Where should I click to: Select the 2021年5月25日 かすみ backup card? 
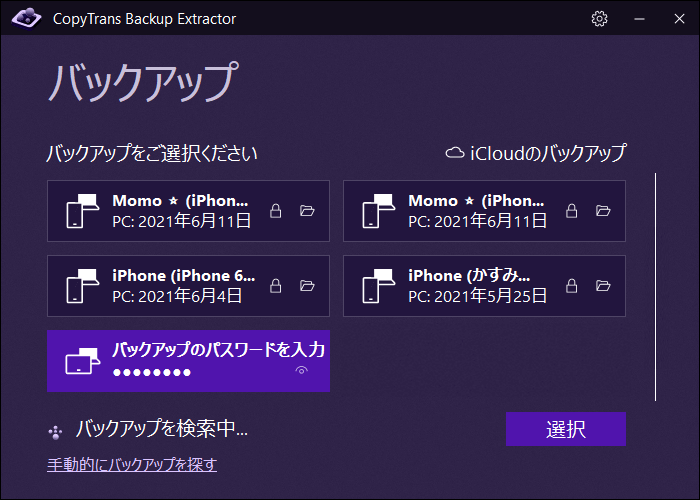pos(484,286)
